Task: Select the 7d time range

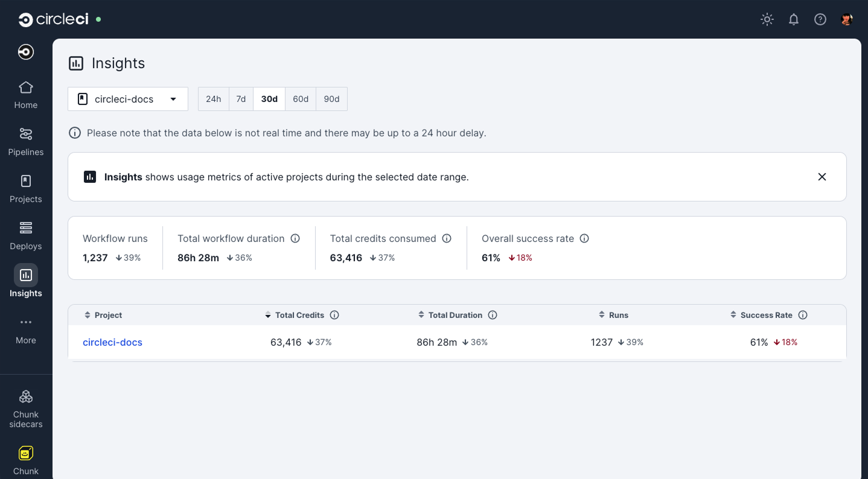Action: click(x=241, y=99)
